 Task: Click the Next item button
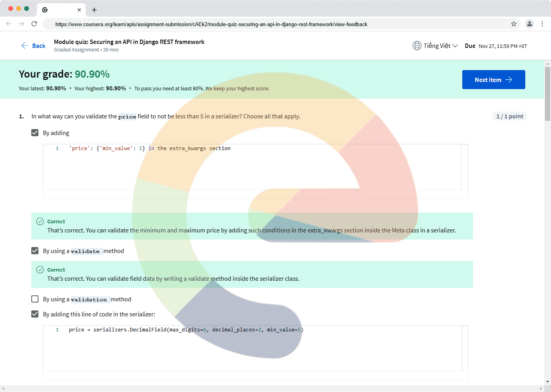[493, 80]
